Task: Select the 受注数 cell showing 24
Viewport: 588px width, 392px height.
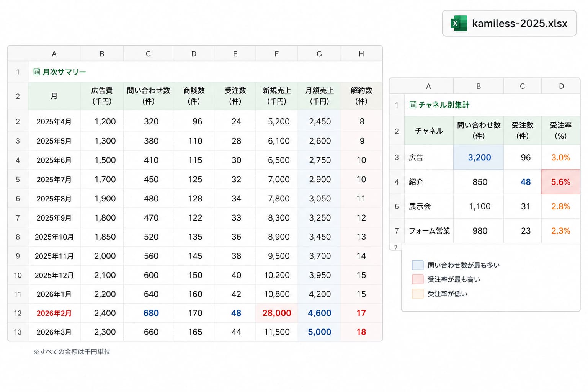Action: (x=235, y=121)
